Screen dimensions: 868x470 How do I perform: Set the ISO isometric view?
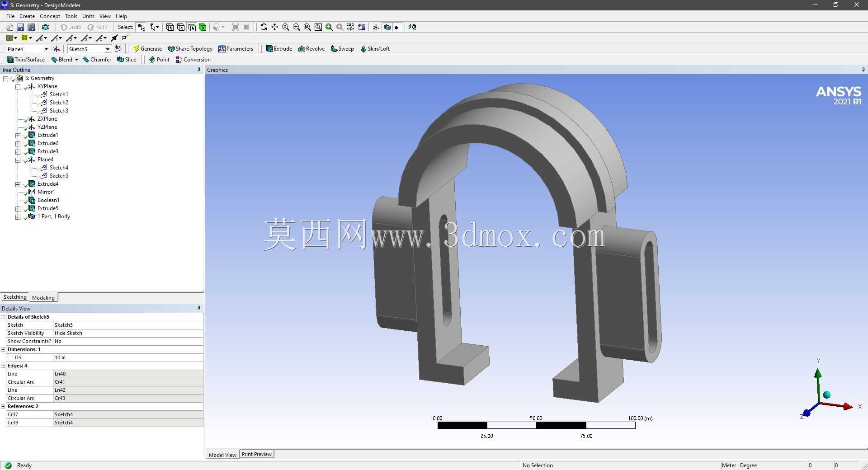click(351, 27)
